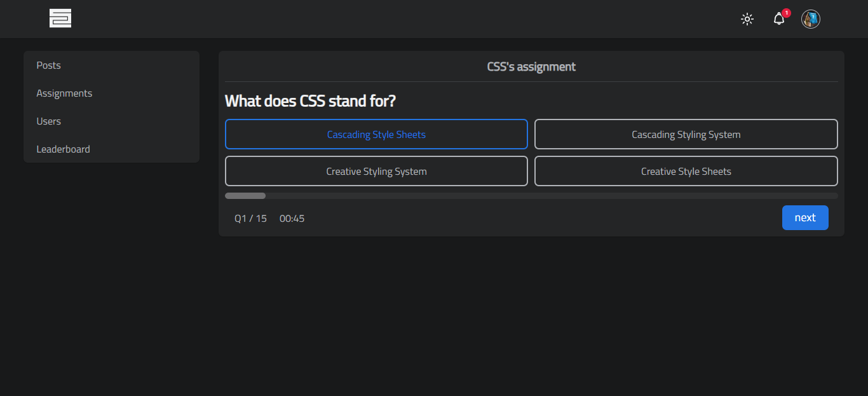This screenshot has width=868, height=396.
Task: Click the 00:45 countdown timer
Action: tap(292, 219)
